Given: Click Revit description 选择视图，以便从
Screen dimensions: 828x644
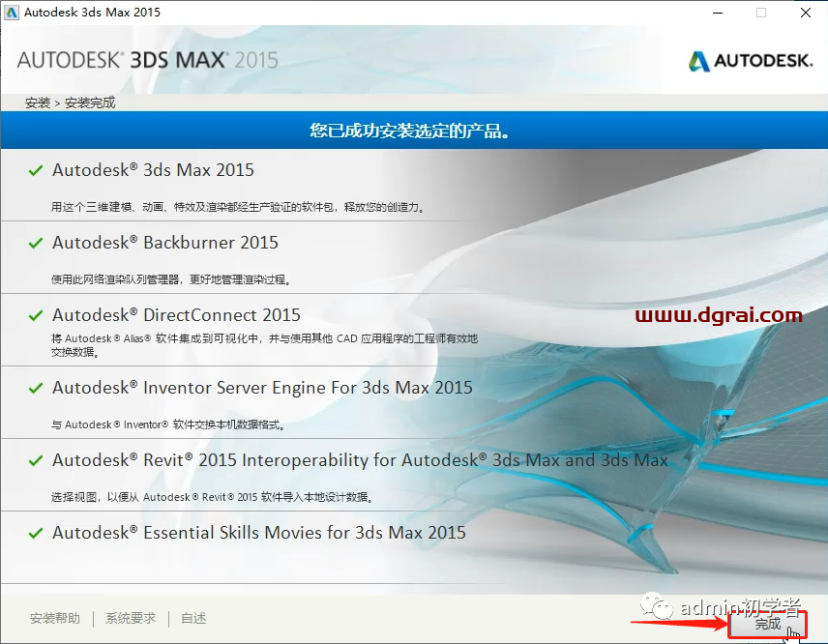Looking at the screenshot, I should 212,497.
